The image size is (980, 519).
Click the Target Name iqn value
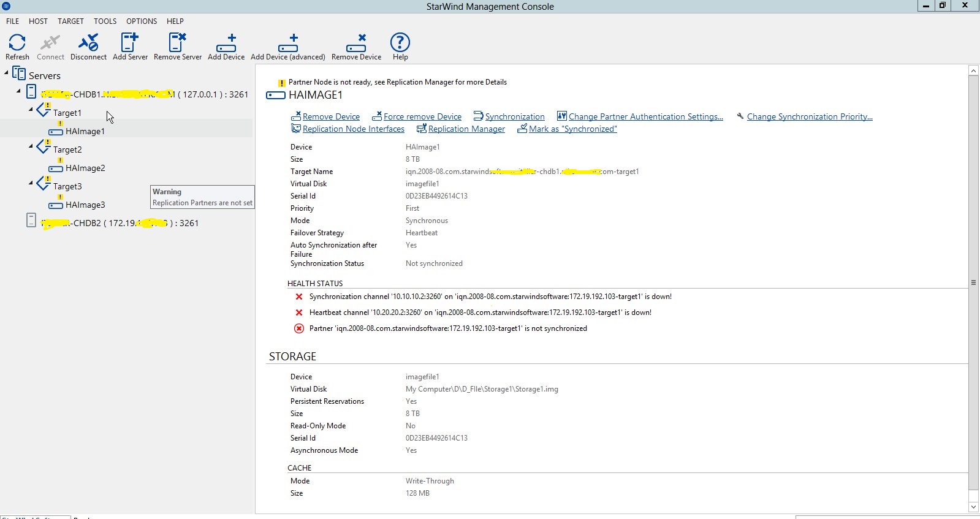click(x=522, y=172)
